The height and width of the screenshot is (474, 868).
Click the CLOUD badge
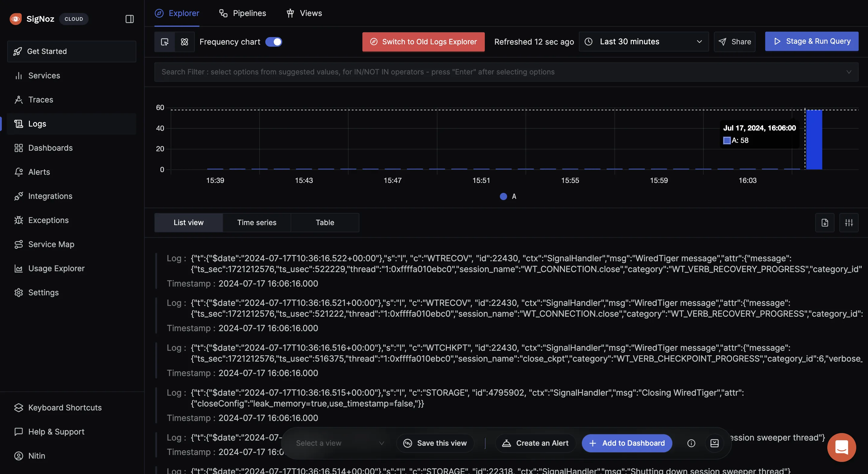(74, 19)
